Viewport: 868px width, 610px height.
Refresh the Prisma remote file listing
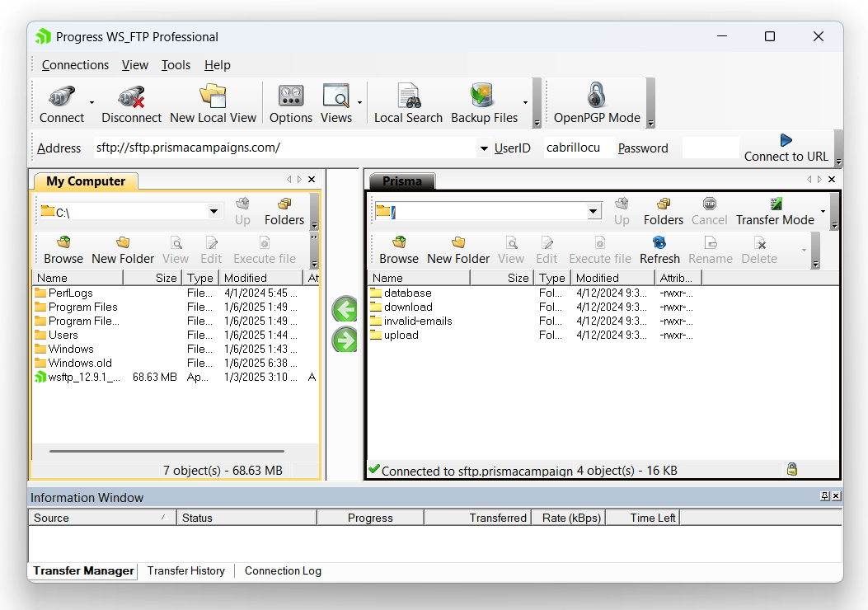[x=659, y=247]
